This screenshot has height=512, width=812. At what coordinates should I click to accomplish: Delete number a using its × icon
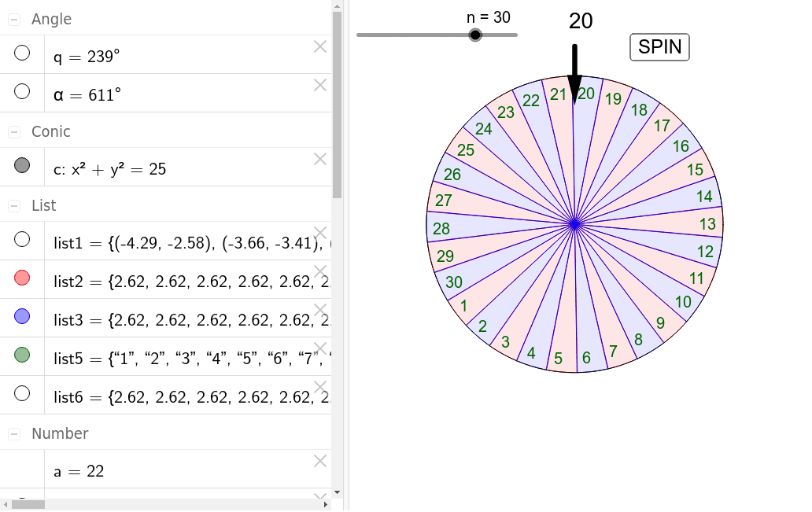(x=320, y=461)
